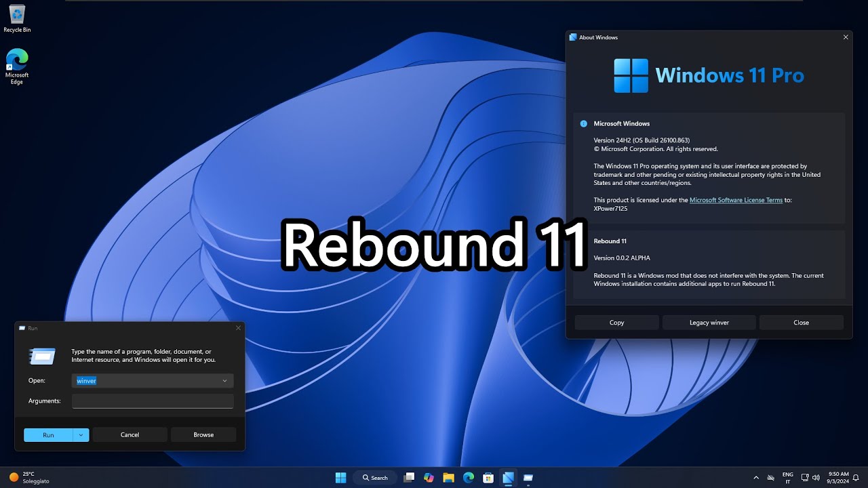Open the weather widget showing 25°C Soleggiato
Screen dimensions: 868x488
coord(27,477)
